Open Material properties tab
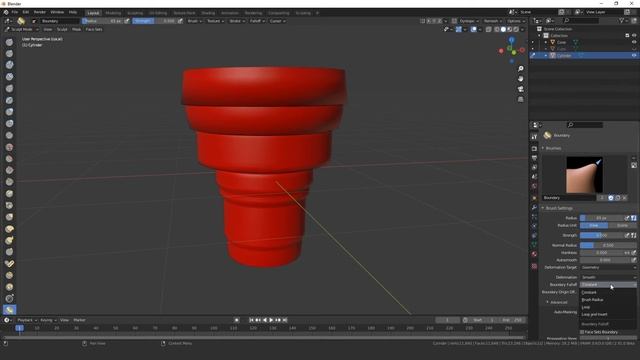The height and width of the screenshot is (360, 640). [534, 254]
